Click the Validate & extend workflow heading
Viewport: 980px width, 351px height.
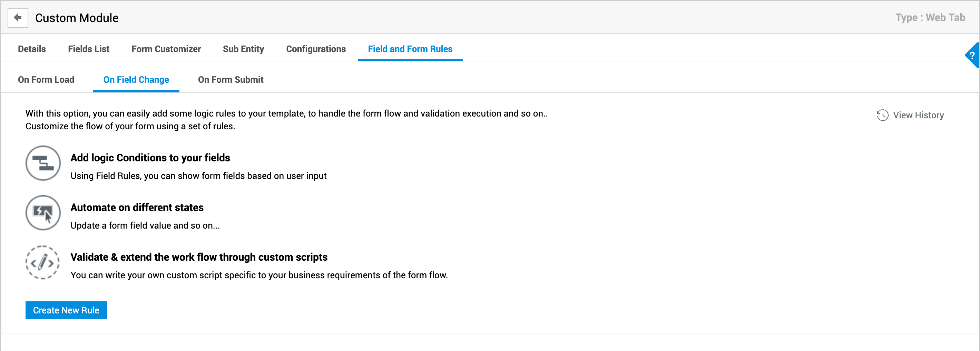coord(198,258)
